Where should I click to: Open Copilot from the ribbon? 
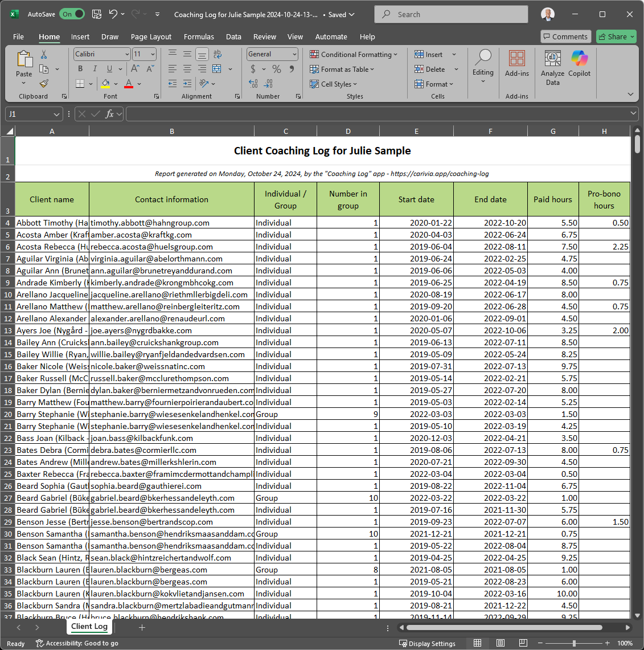(x=579, y=64)
